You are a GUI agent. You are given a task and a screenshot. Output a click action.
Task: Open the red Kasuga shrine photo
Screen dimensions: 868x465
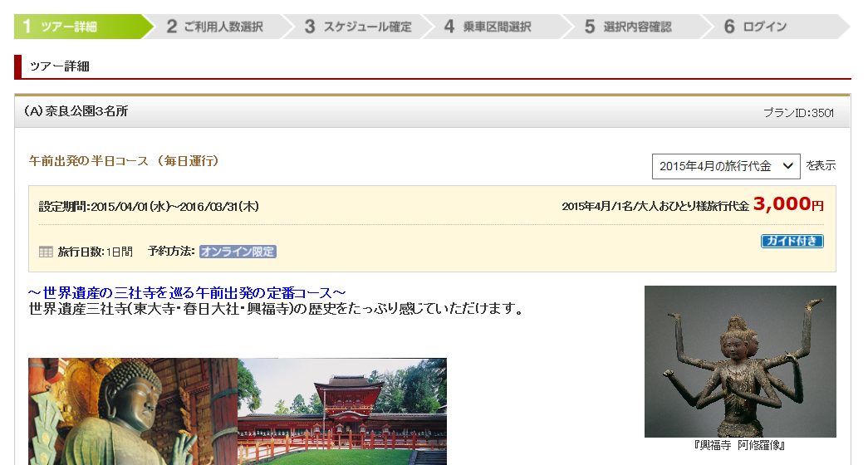342,411
